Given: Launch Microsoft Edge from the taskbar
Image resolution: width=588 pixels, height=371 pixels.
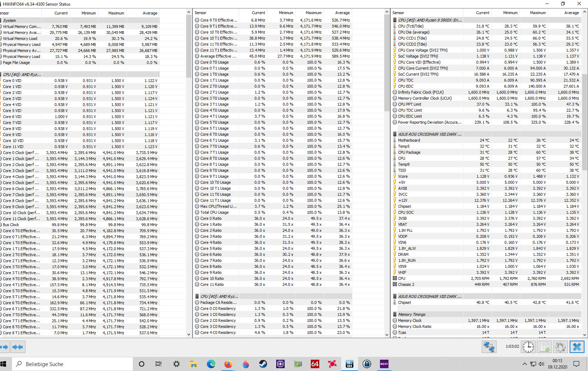Looking at the screenshot, I should 211,364.
